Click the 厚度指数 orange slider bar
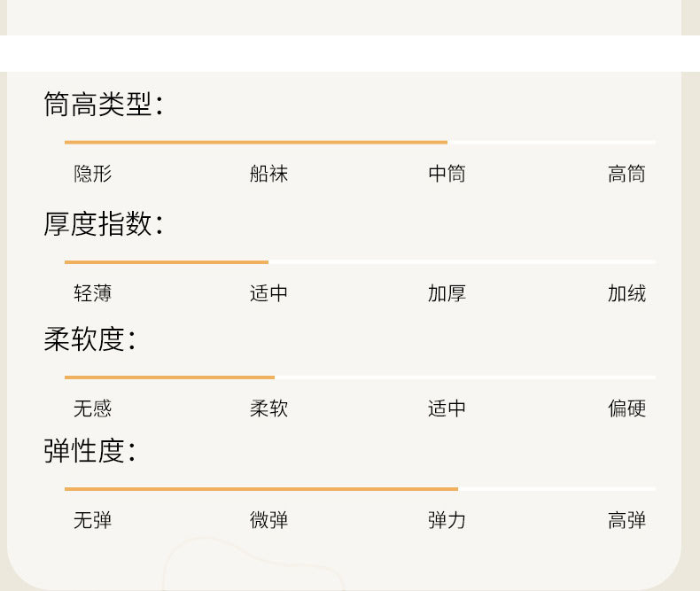The image size is (700, 591). 167,262
